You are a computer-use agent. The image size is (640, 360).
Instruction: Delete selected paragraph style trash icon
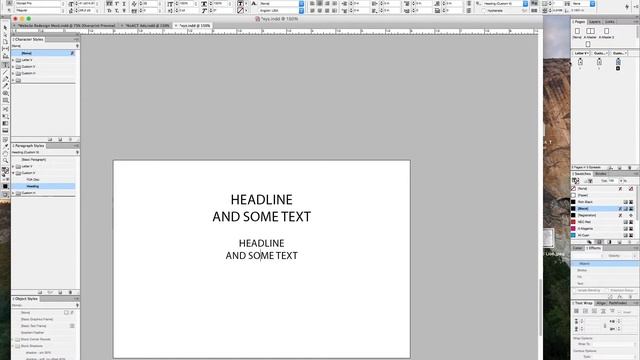70,292
